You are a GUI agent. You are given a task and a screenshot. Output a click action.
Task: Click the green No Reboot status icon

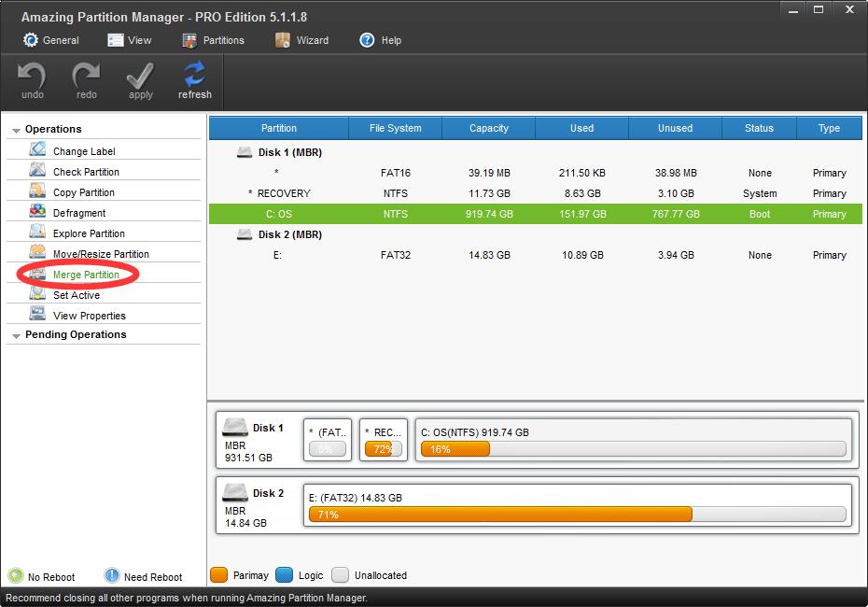pyautogui.click(x=16, y=575)
